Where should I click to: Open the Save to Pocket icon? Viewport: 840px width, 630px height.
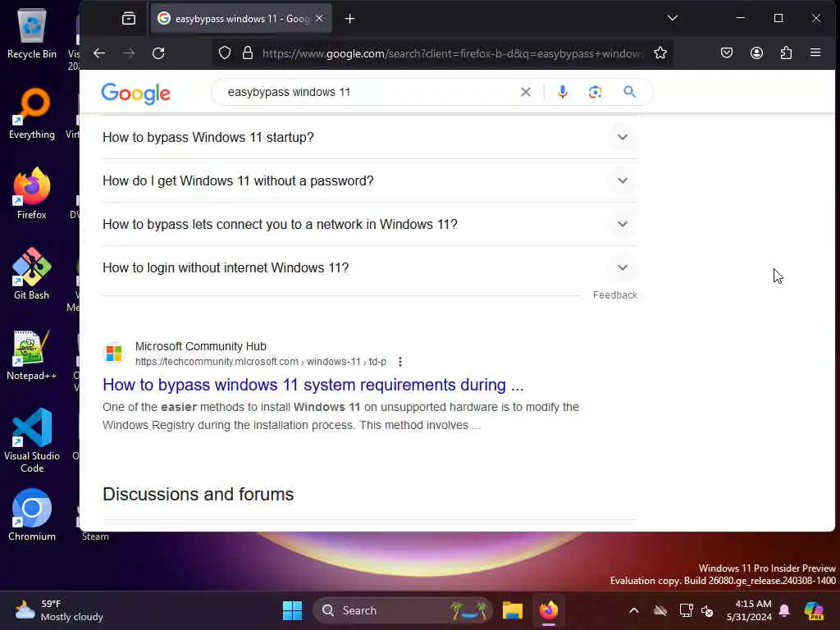727,52
